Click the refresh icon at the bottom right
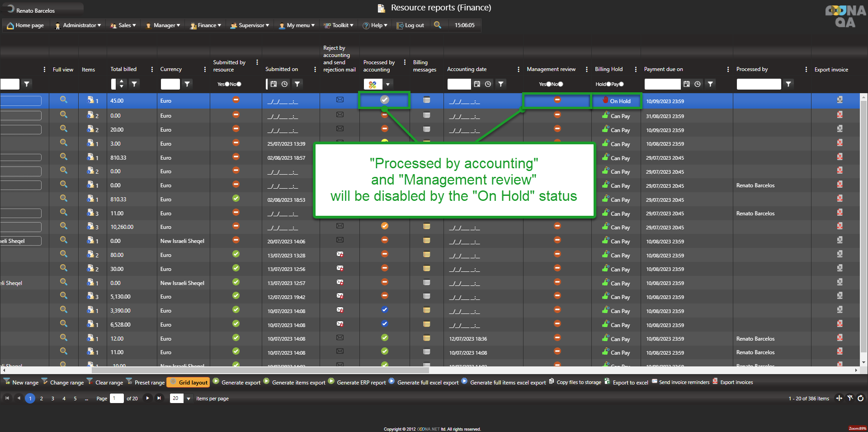 [x=861, y=398]
